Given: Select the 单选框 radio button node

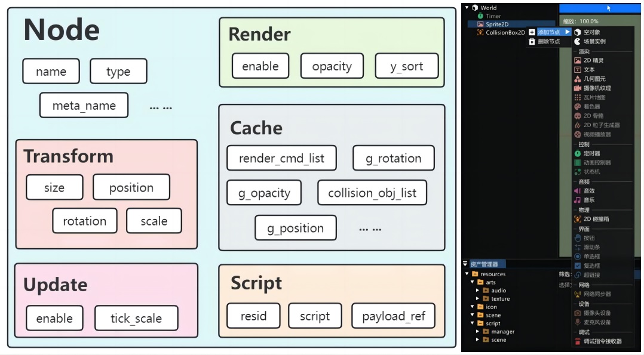Looking at the screenshot, I should (x=591, y=257).
